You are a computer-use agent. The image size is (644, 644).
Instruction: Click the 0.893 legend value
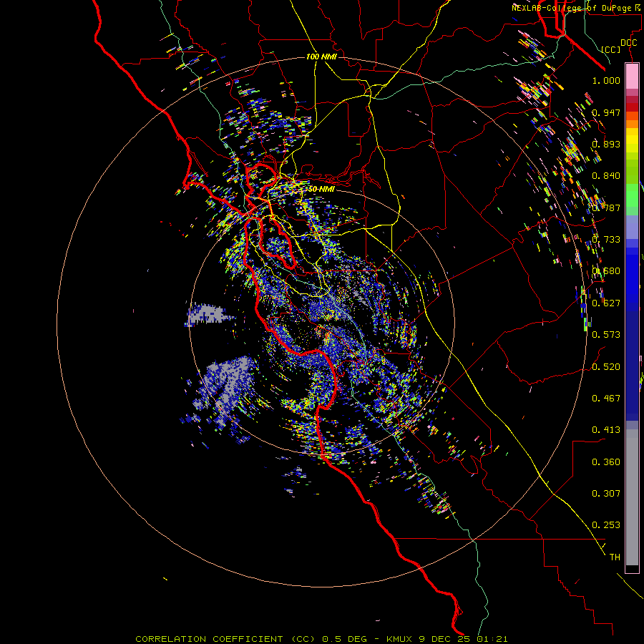tap(606, 144)
